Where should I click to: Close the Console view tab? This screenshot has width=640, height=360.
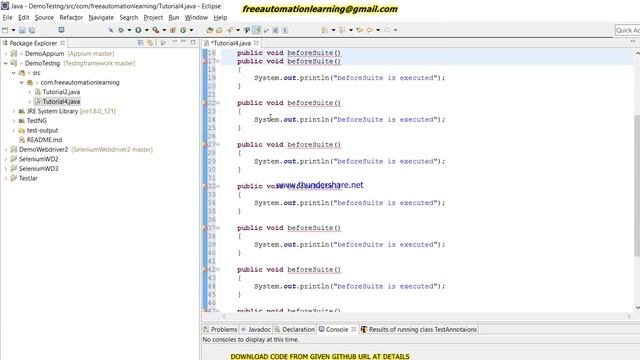click(x=353, y=329)
